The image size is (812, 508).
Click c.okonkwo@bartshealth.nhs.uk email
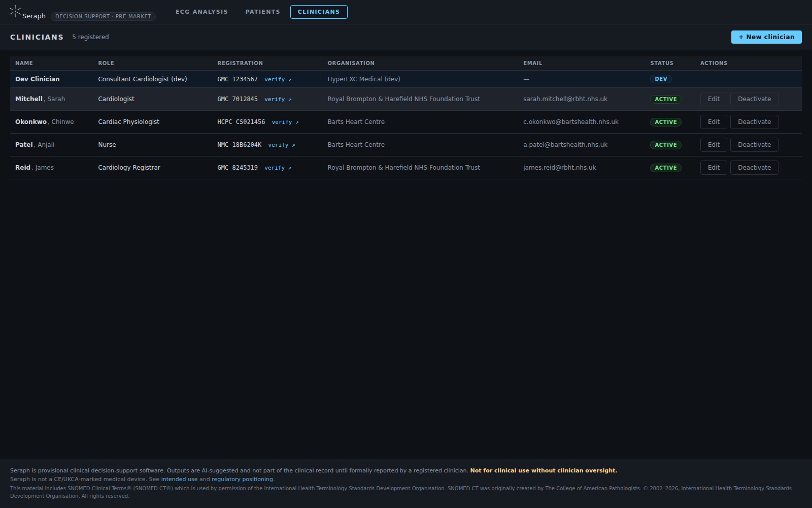tap(571, 122)
